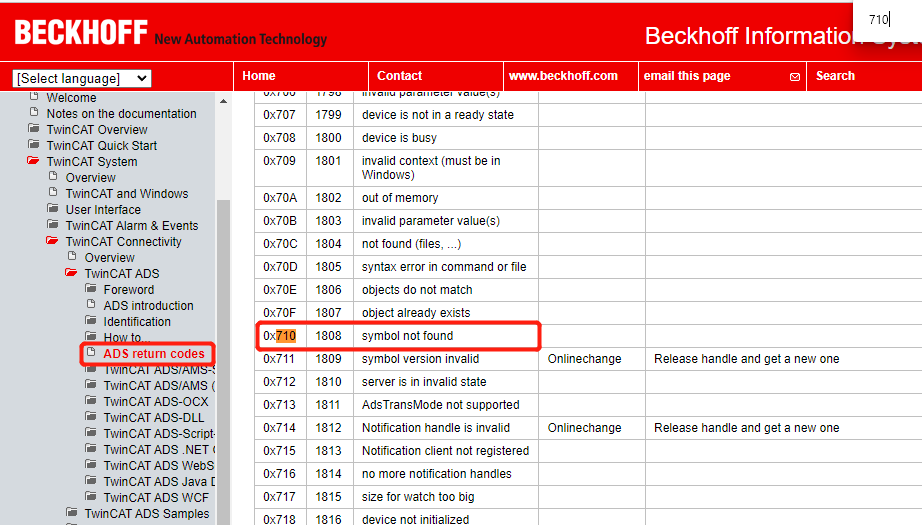Click the envelope email icon
Image resolution: width=922 pixels, height=525 pixels.
794,77
